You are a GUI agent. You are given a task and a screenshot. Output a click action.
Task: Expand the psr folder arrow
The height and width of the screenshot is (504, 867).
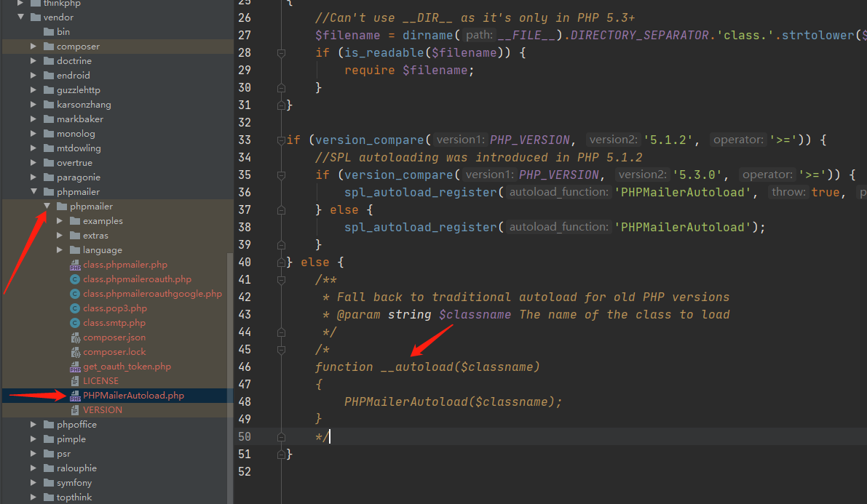click(33, 454)
